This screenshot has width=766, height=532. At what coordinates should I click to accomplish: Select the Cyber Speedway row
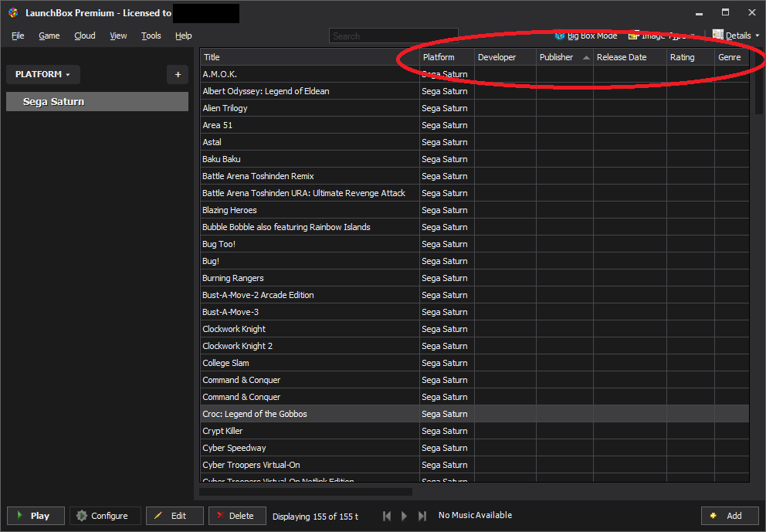coord(474,448)
